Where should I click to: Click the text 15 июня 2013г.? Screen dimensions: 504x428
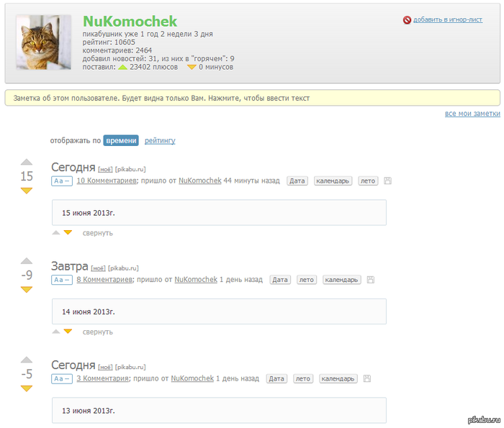point(89,213)
